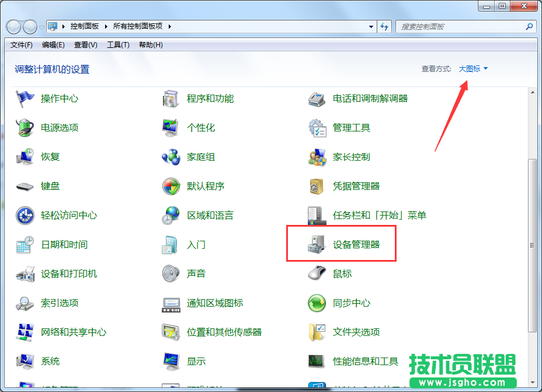The image size is (542, 392).
Task: Open Mouse settings (鼠标)
Action: click(342, 273)
